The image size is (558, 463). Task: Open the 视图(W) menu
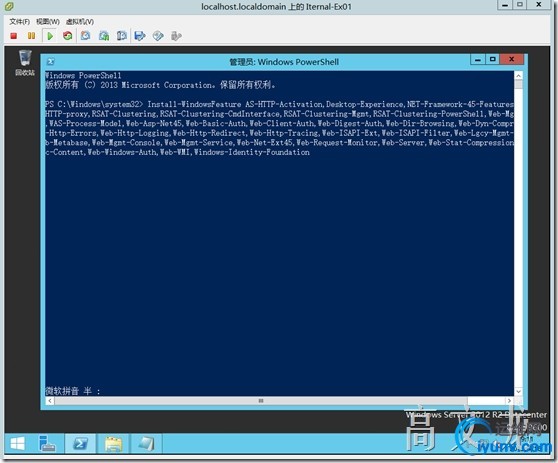(48, 22)
